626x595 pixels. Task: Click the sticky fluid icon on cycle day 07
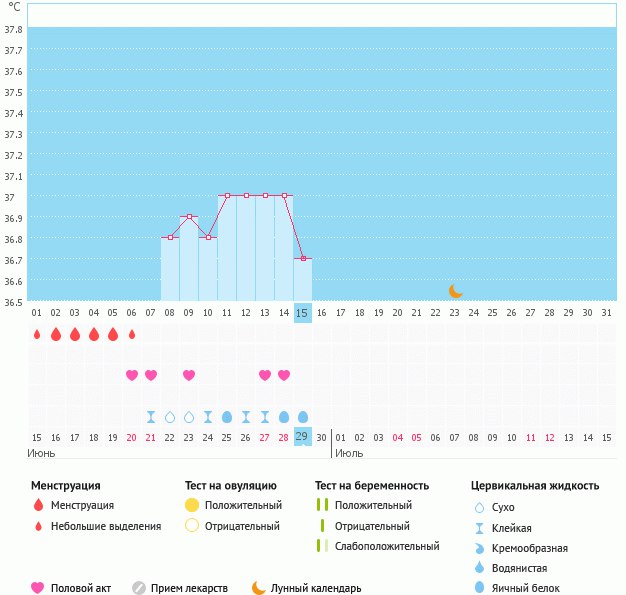coord(151,416)
